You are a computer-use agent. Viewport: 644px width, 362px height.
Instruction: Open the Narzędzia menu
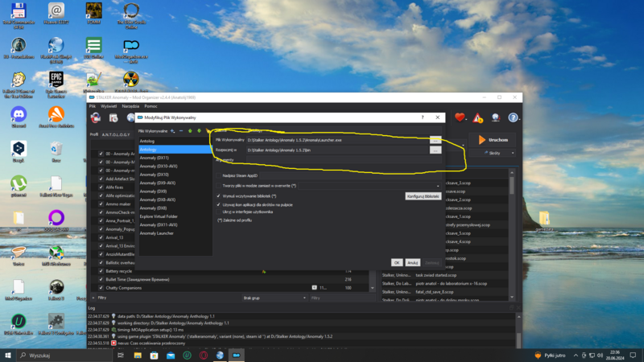click(130, 106)
